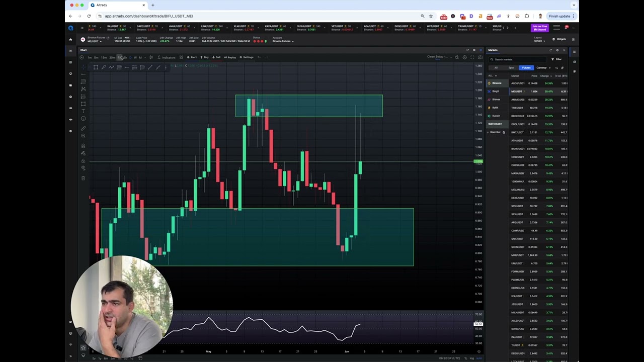The width and height of the screenshot is (644, 362).
Task: Toggle lock all drawings in left toolbar
Action: click(x=83, y=161)
